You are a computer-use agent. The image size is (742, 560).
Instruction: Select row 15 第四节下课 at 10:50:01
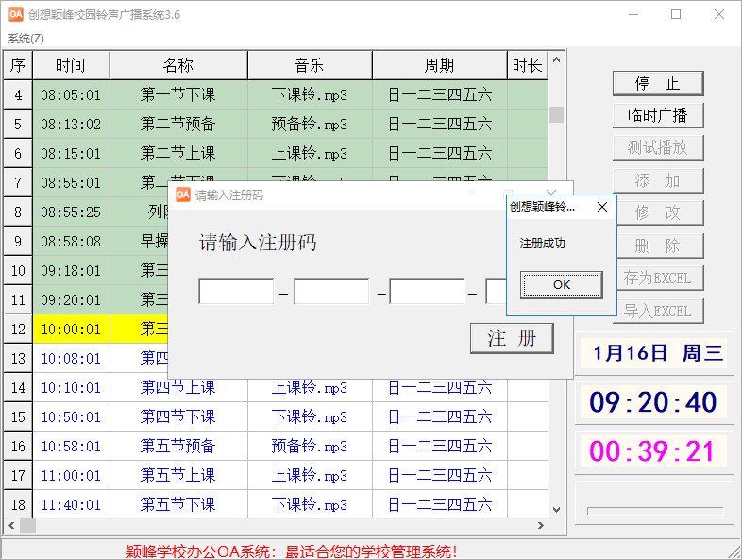[x=177, y=416]
